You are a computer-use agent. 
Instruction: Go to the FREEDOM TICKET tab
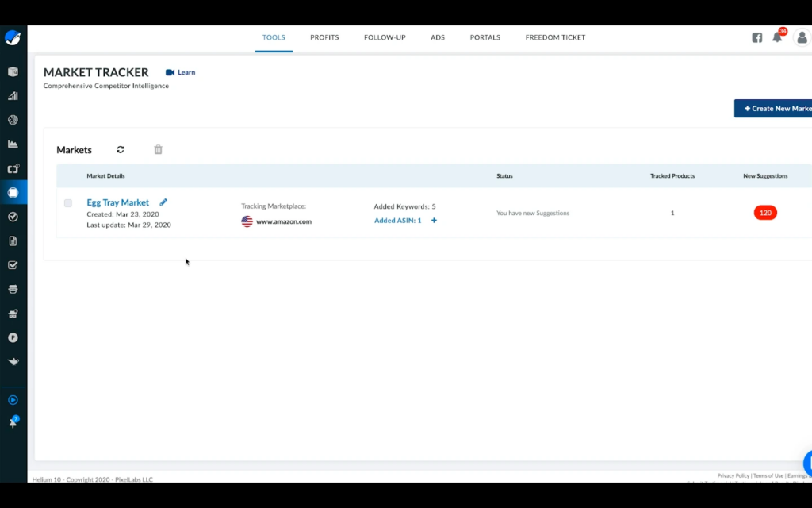(x=555, y=37)
